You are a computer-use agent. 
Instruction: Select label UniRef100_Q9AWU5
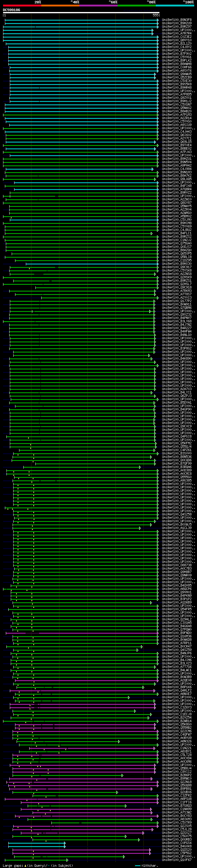[177, 74]
